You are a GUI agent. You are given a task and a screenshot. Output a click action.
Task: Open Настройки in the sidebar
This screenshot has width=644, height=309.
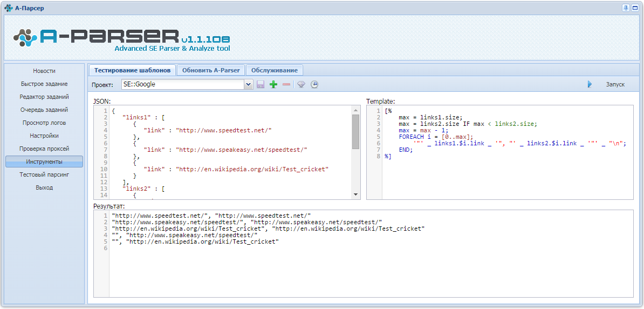click(44, 136)
